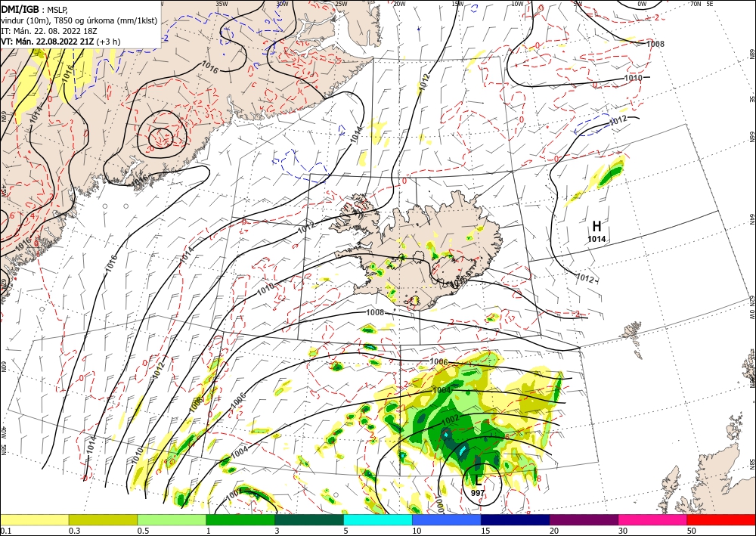Click the '35W' longitude label
Viewport: 756px width, 536px height.
[x=222, y=4]
